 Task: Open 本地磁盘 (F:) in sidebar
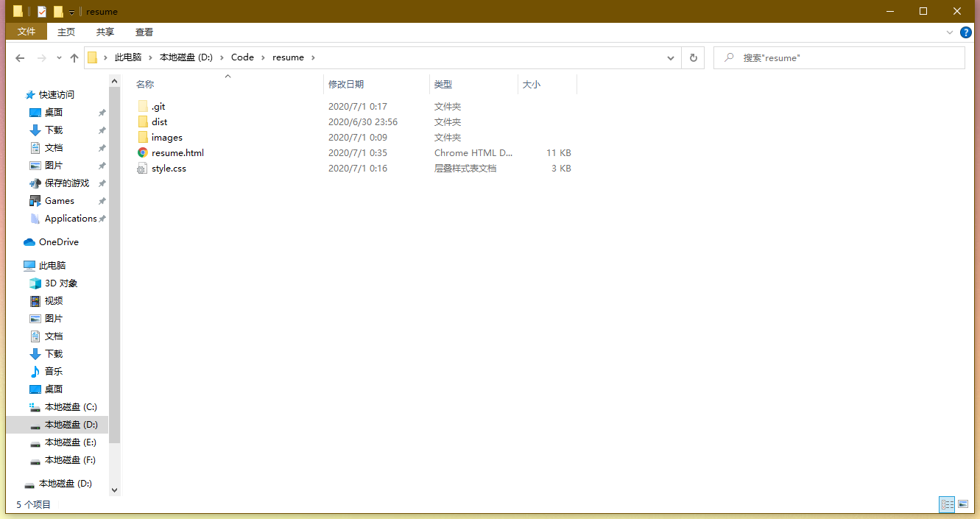pyautogui.click(x=70, y=460)
